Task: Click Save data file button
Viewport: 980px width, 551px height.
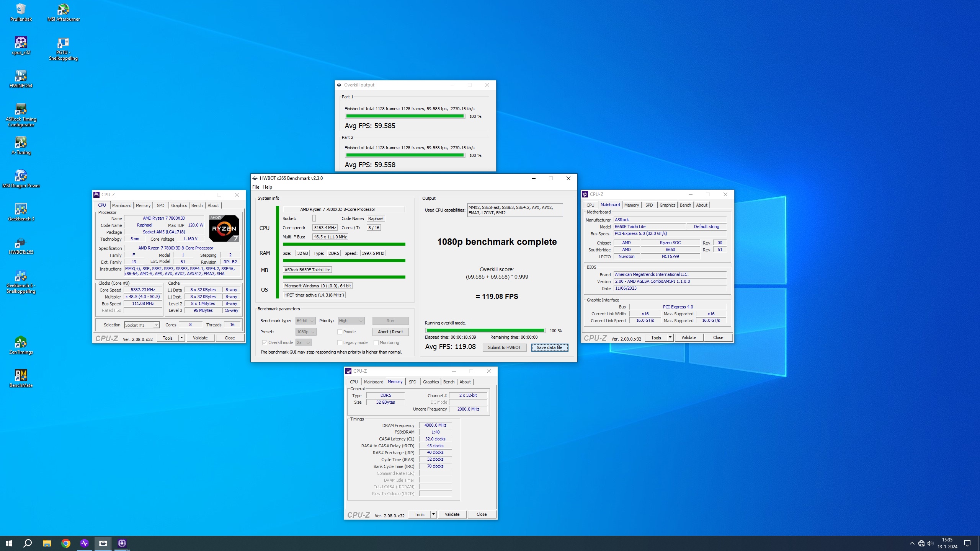Action: [549, 347]
